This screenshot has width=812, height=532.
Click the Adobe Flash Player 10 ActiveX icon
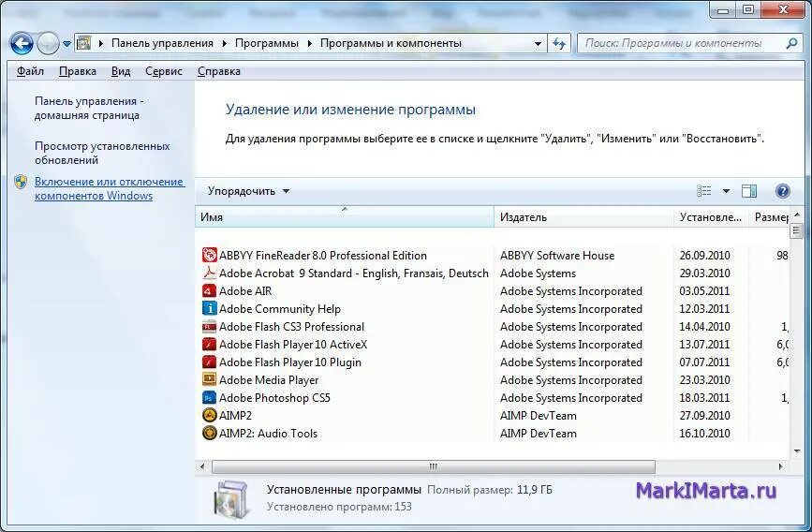coord(209,344)
